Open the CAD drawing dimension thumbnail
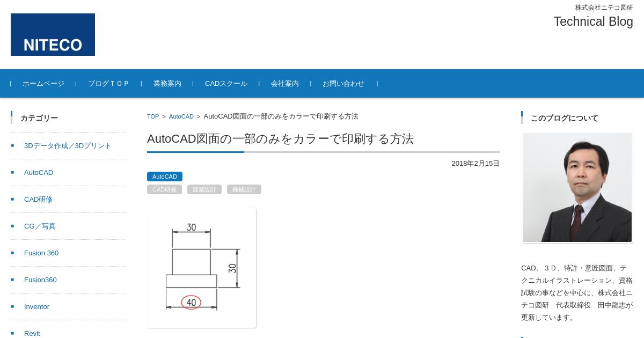The width and height of the screenshot is (644, 338). click(x=202, y=268)
